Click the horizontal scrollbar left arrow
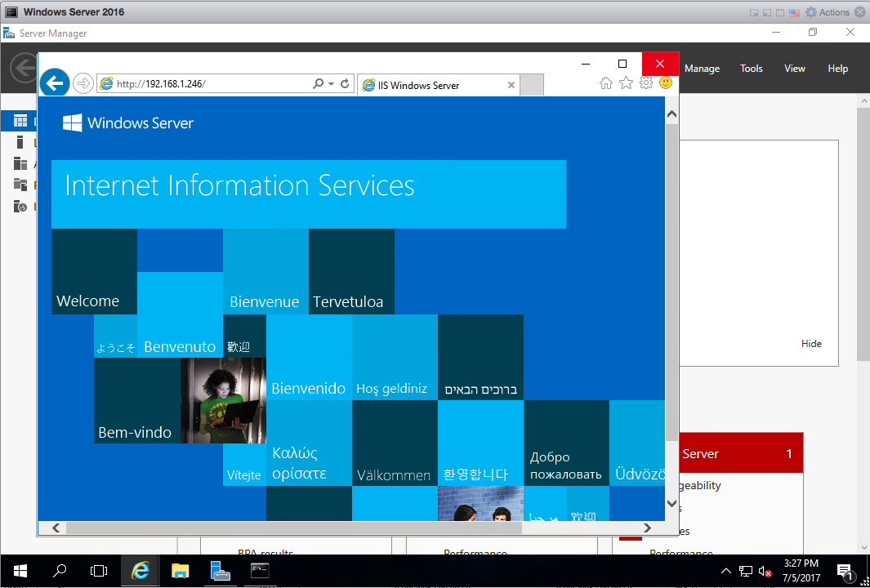 click(x=56, y=528)
